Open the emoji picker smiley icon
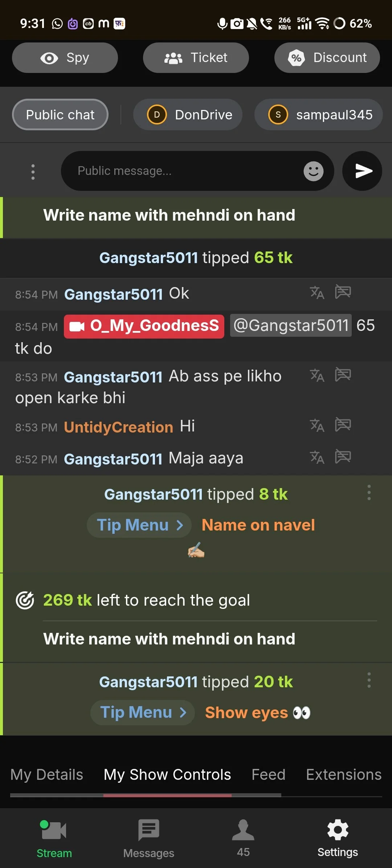The width and height of the screenshot is (392, 868). coord(313,171)
